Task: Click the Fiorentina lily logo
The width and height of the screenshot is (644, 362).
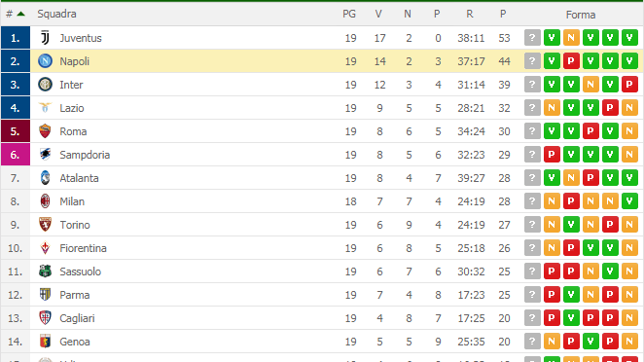Action: (45, 248)
